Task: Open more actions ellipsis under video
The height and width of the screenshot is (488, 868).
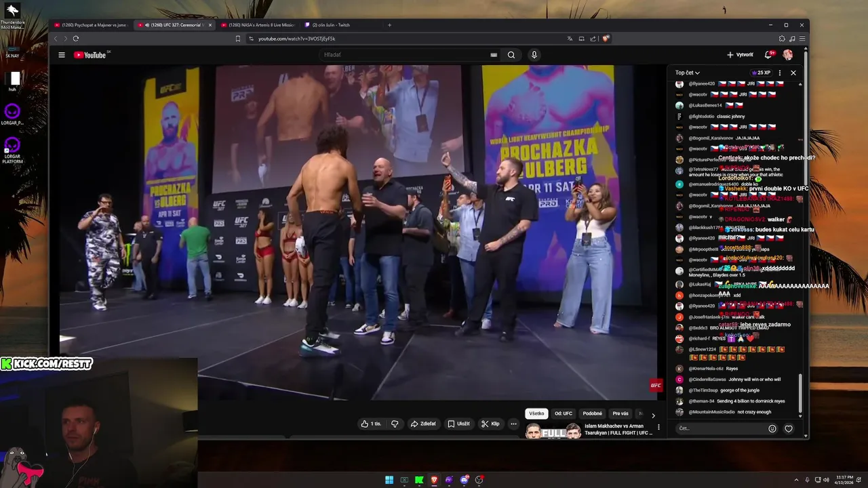Action: click(513, 424)
